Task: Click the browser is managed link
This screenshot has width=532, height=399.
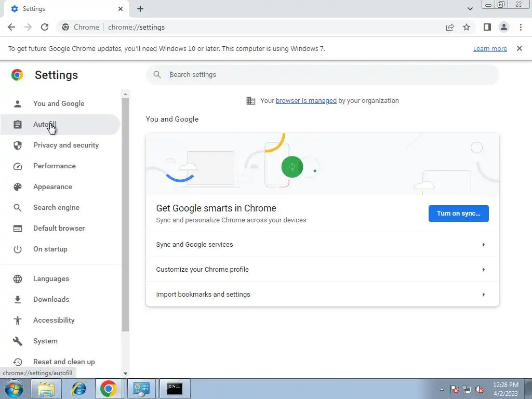Action: click(x=306, y=100)
